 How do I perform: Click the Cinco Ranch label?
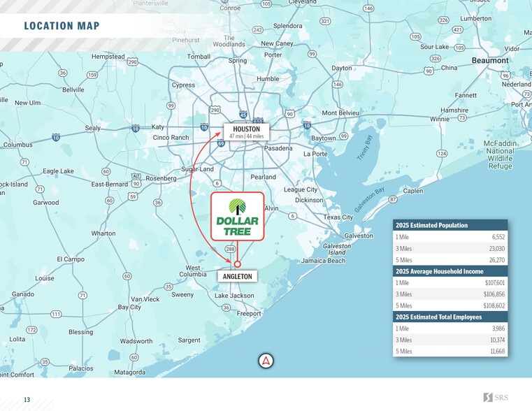pyautogui.click(x=171, y=137)
